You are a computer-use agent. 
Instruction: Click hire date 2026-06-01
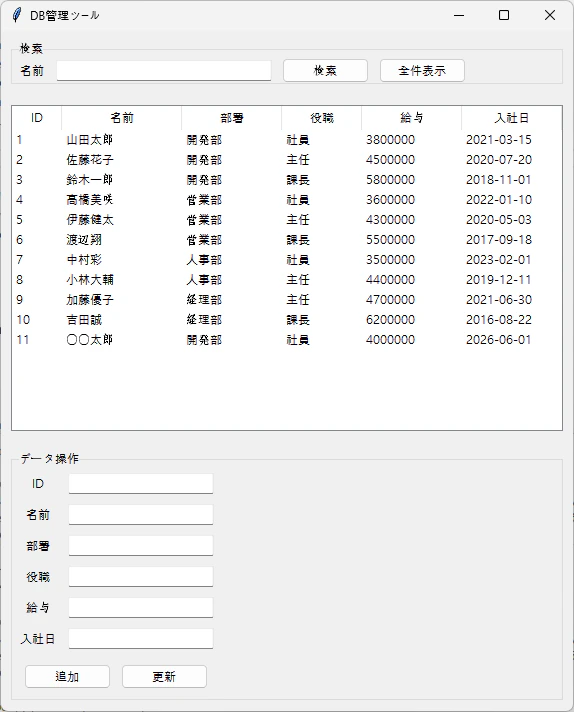click(499, 340)
